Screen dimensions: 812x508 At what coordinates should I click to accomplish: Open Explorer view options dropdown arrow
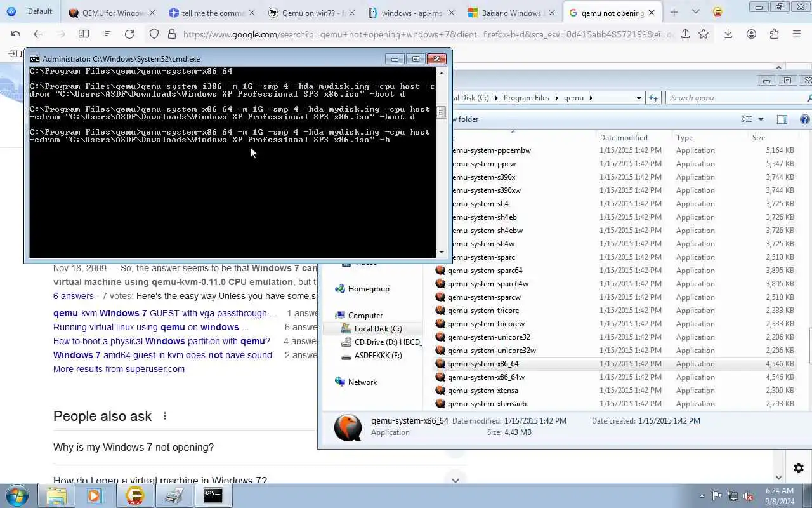click(761, 119)
